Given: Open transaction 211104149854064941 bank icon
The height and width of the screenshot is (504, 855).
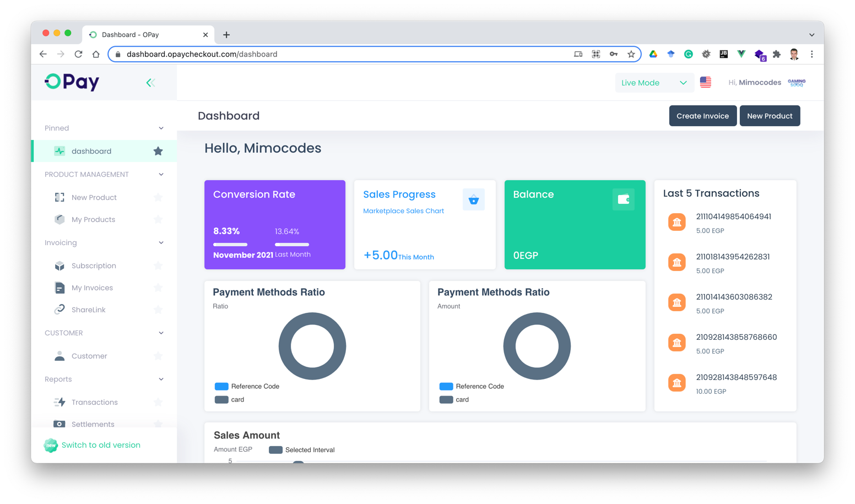Looking at the screenshot, I should (x=677, y=222).
